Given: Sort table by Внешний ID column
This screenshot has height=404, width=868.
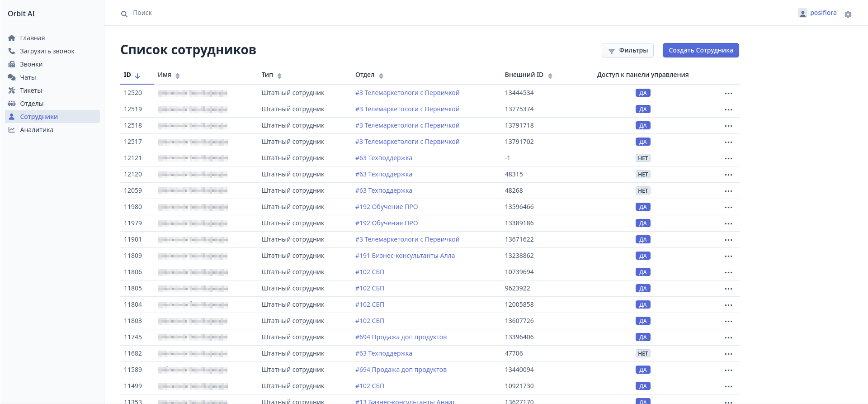Looking at the screenshot, I should point(528,75).
